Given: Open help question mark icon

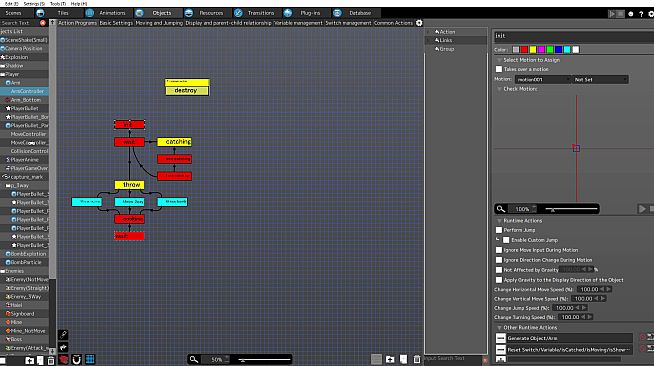Looking at the screenshot, I should pyautogui.click(x=641, y=14).
